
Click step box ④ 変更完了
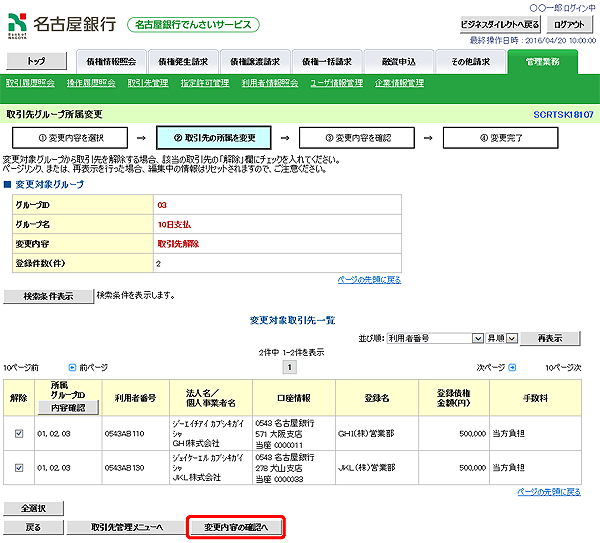(x=501, y=138)
